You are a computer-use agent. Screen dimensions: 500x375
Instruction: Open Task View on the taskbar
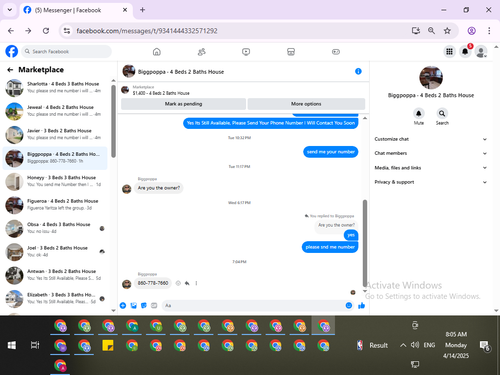click(35, 345)
